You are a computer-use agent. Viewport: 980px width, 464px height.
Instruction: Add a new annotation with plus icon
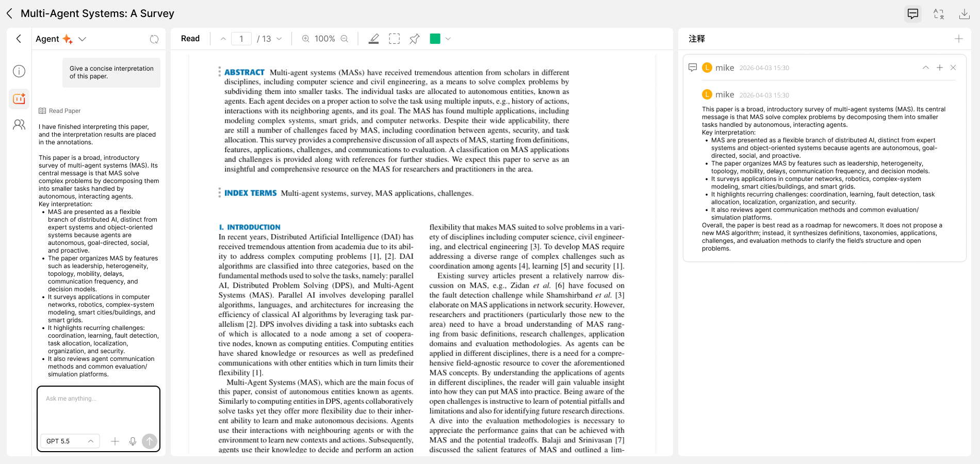(959, 39)
